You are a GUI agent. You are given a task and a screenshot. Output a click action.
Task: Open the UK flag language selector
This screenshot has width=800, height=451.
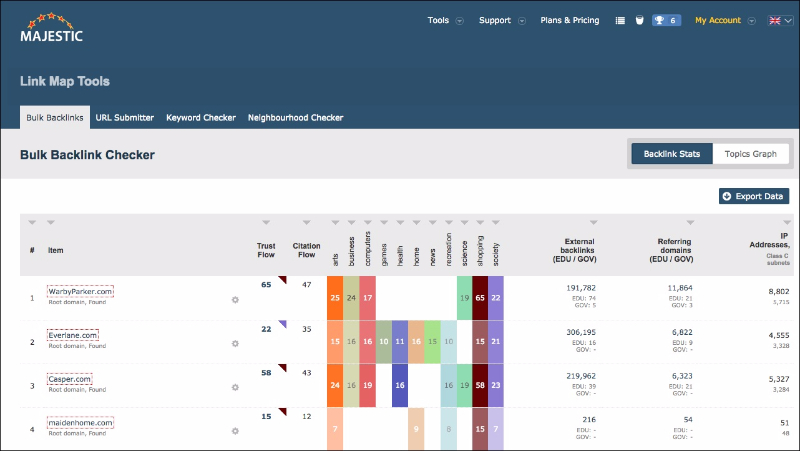click(x=780, y=20)
